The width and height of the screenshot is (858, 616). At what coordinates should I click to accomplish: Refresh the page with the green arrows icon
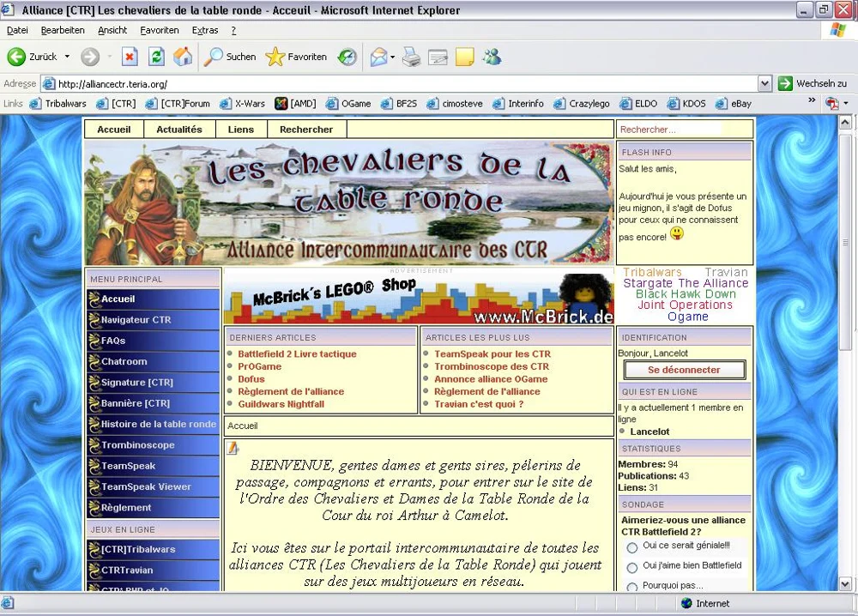pos(156,57)
